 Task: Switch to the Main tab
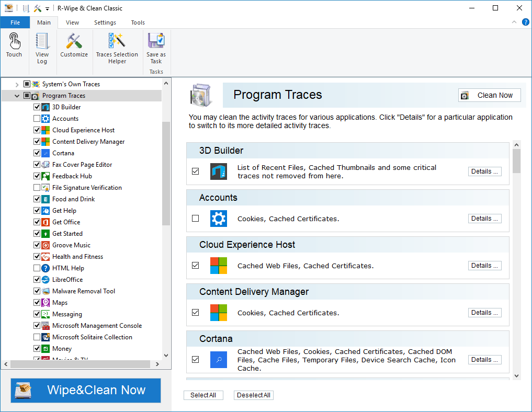pyautogui.click(x=44, y=22)
